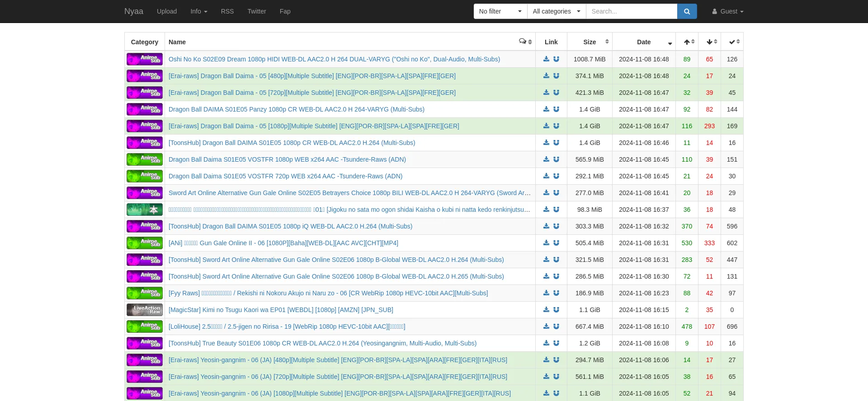The height and width of the screenshot is (401, 868).
Task: Download torrent for Tsundere-Raws VOSTFR 720p
Action: click(546, 176)
